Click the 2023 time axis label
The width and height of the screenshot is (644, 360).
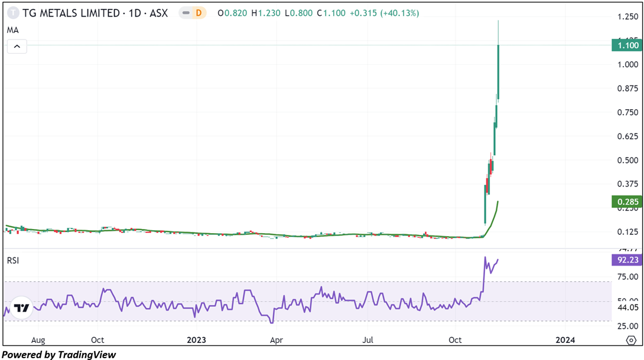point(196,341)
